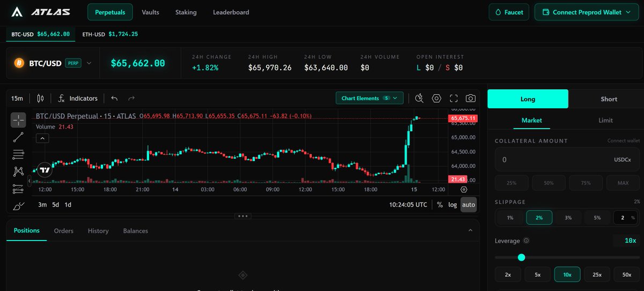Switch chart to fullscreen mode
The image size is (644, 291).
pyautogui.click(x=453, y=98)
